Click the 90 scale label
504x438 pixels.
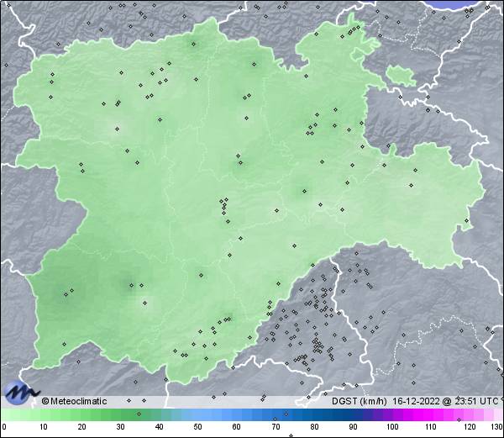click(x=354, y=427)
